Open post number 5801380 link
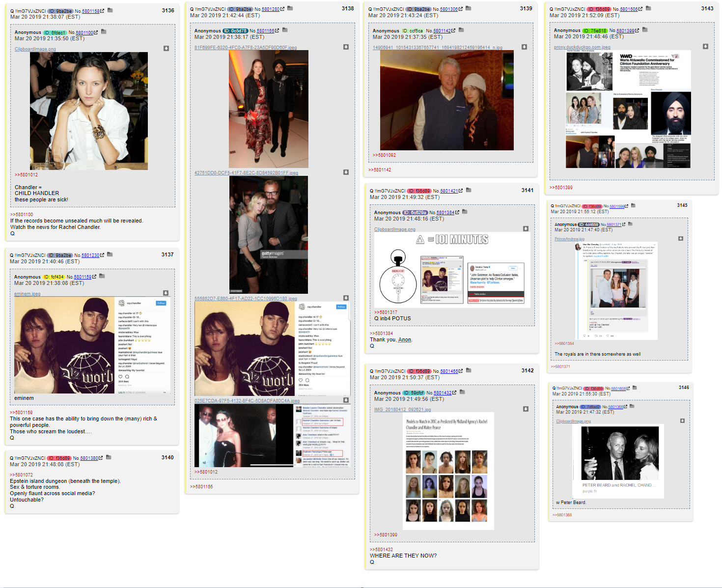 [x=89, y=458]
